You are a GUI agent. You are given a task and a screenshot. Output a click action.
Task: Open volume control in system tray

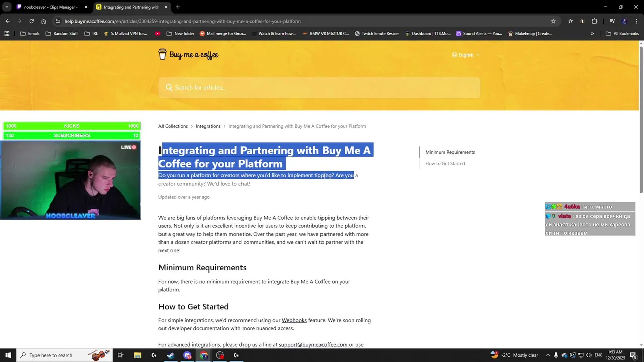(589, 355)
